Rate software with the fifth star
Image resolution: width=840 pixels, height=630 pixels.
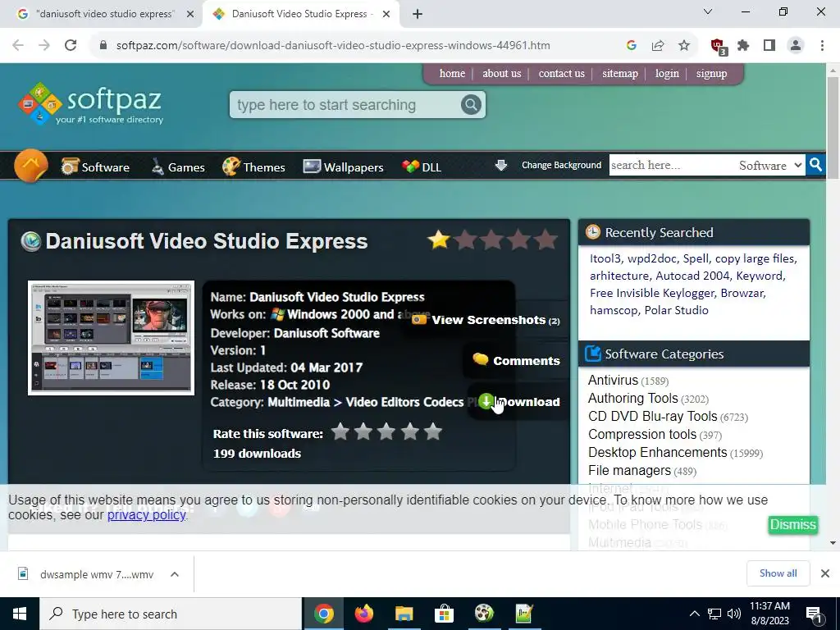pos(432,431)
